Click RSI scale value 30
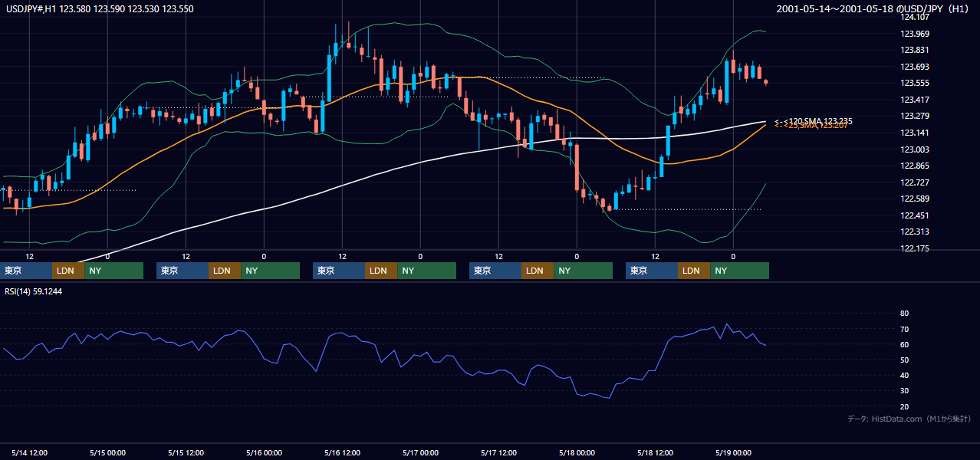The width and height of the screenshot is (980, 460). (x=904, y=391)
